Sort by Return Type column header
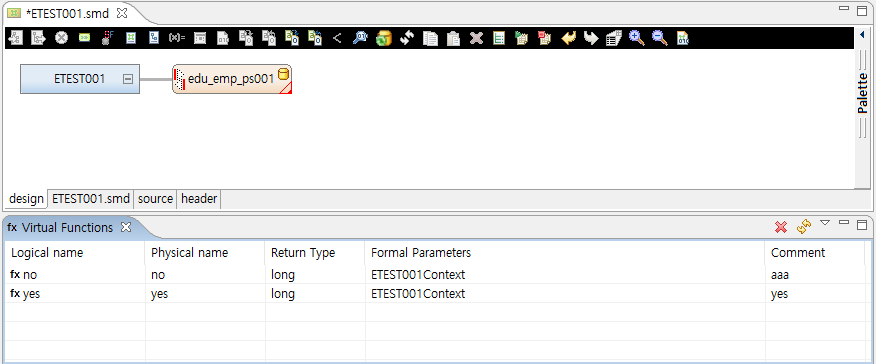The height and width of the screenshot is (364, 876). tap(315, 253)
